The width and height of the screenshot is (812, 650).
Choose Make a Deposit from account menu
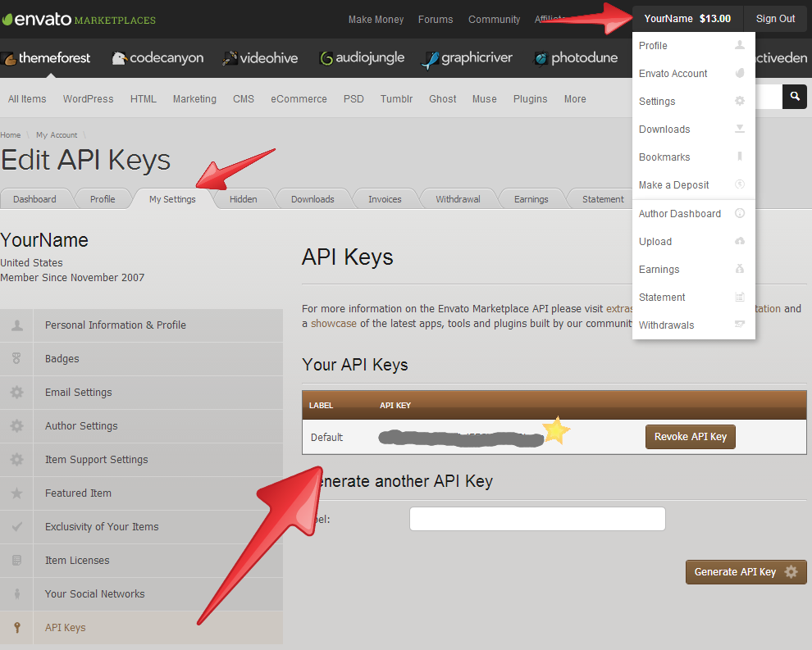pyautogui.click(x=693, y=184)
